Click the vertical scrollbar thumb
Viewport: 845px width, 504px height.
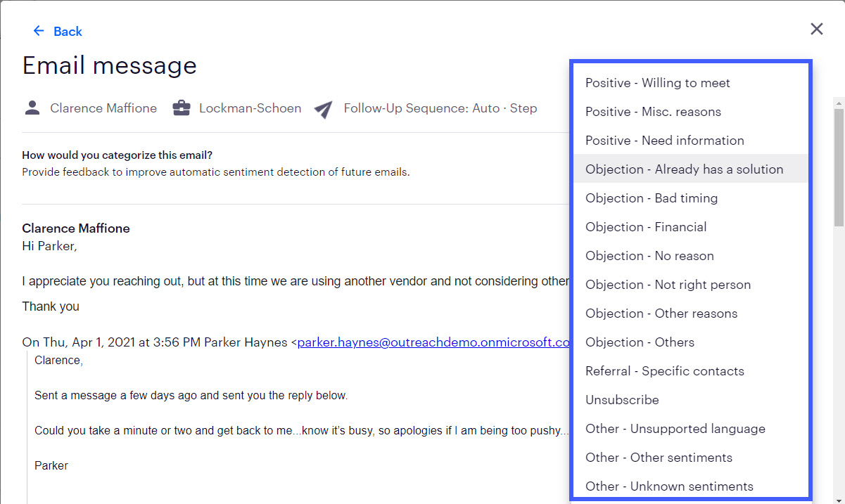(839, 167)
